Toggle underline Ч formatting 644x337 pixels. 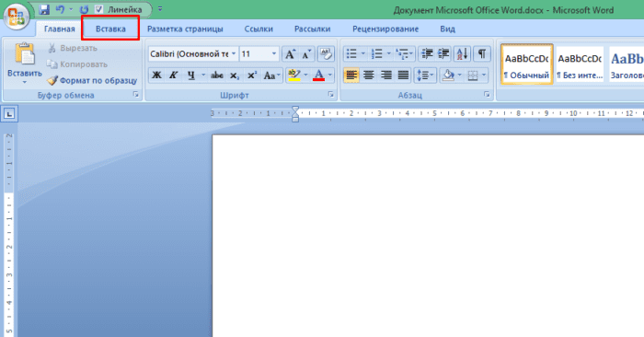[x=191, y=76]
